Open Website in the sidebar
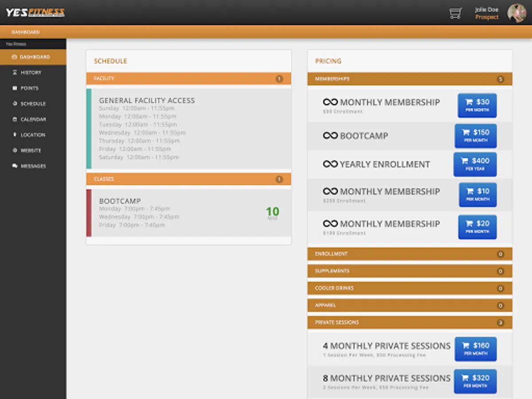532x399 pixels. (33, 150)
